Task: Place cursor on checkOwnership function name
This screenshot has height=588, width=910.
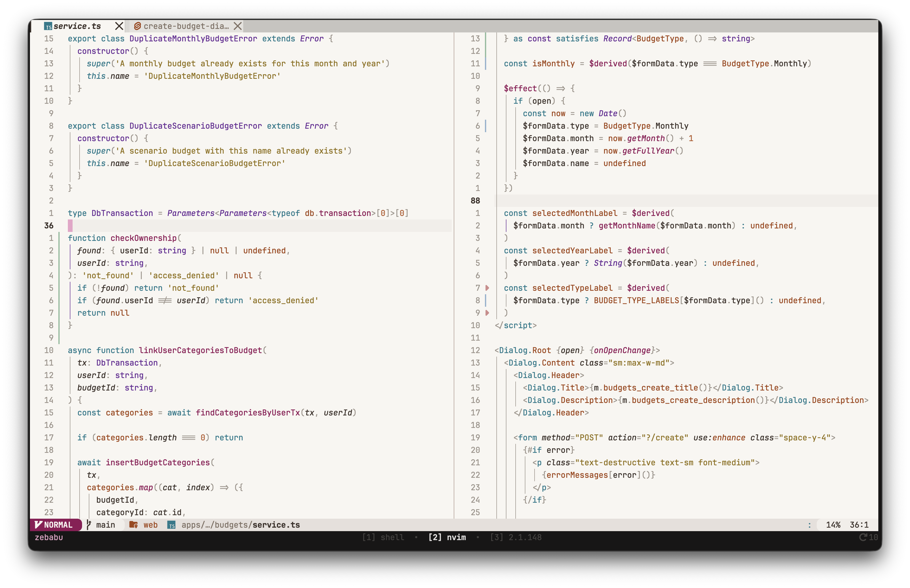Action: pyautogui.click(x=144, y=238)
